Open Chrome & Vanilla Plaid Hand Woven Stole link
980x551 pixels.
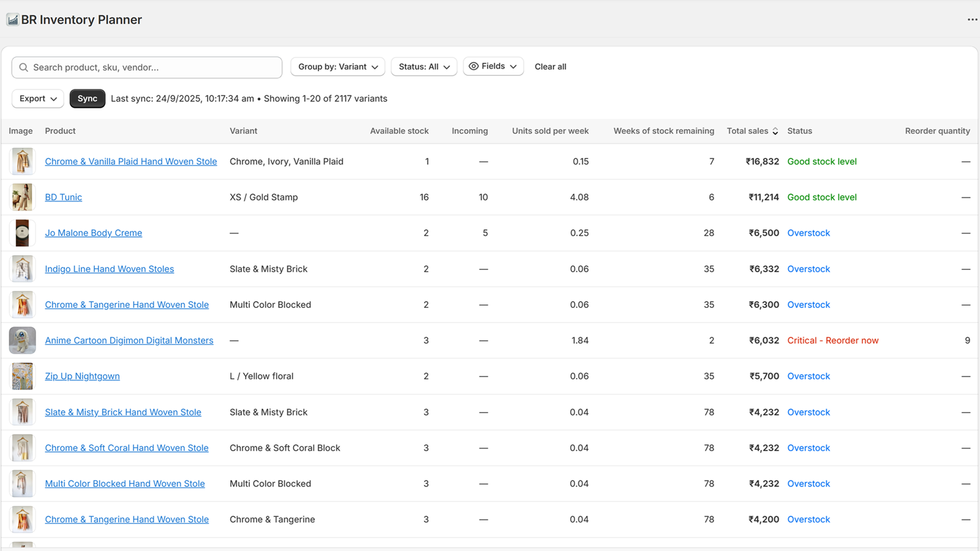click(130, 162)
